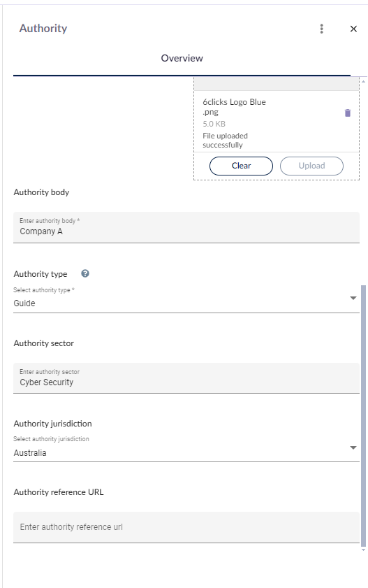Viewport: 368px width, 588px height.
Task: Click the scrollbar down arrow
Action: point(363,550)
